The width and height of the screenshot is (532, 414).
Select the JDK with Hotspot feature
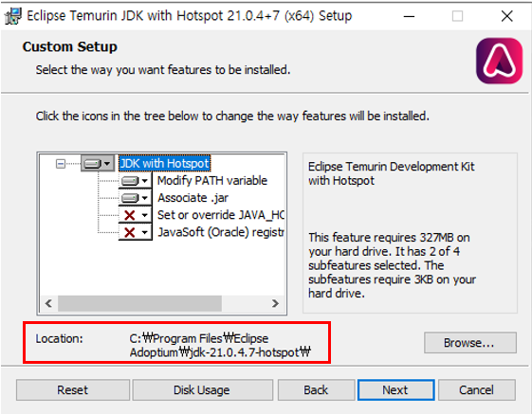(x=165, y=164)
